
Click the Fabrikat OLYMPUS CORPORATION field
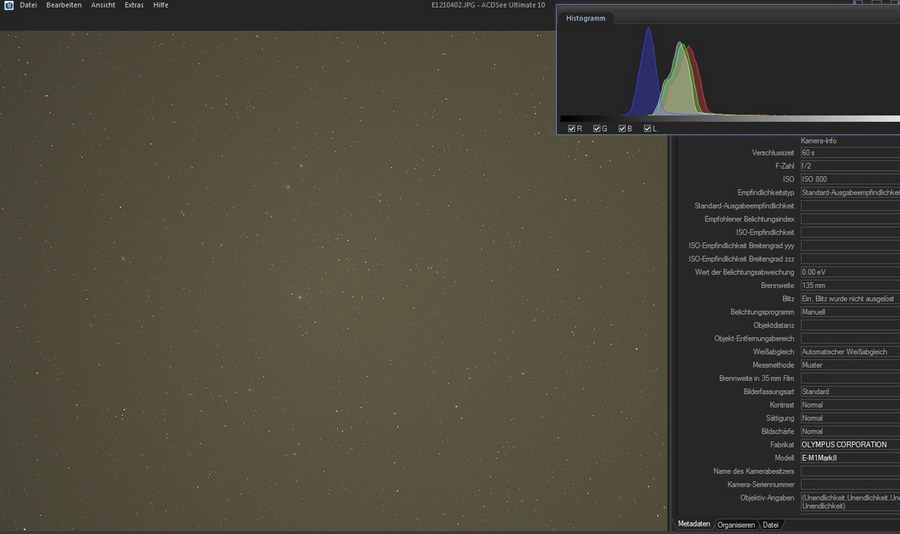point(849,444)
